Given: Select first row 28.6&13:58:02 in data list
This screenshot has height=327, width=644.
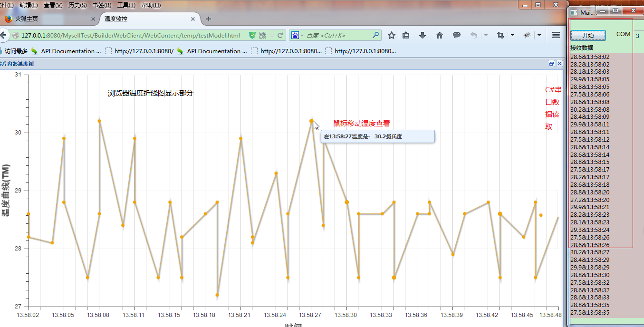Looking at the screenshot, I should (589, 57).
